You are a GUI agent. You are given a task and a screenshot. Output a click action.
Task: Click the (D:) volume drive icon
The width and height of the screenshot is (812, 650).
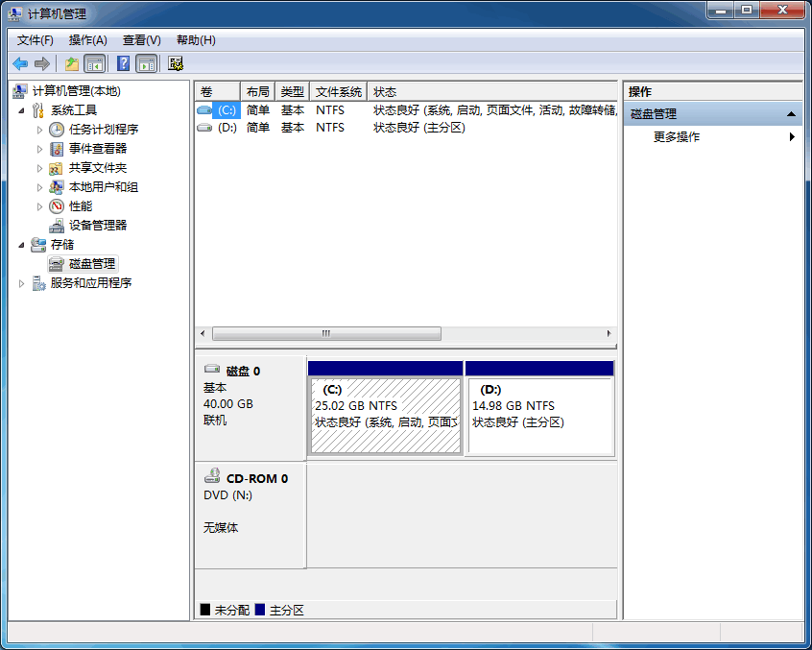[x=204, y=127]
